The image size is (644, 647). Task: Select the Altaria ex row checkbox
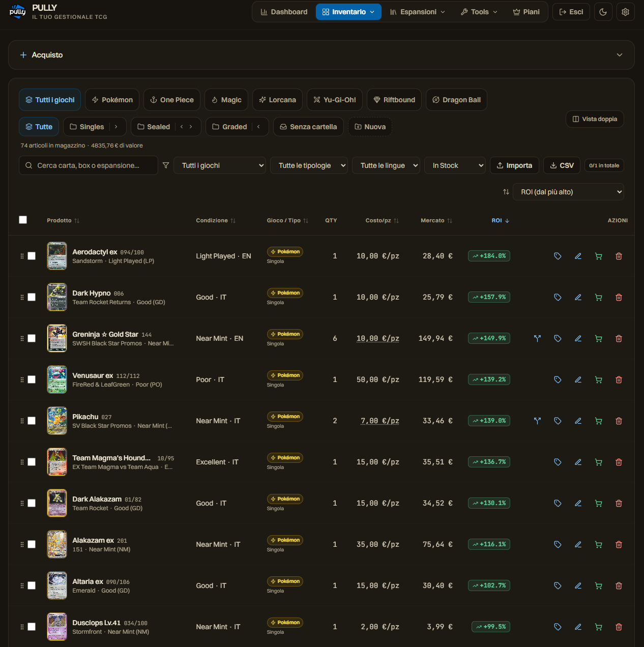click(x=32, y=585)
